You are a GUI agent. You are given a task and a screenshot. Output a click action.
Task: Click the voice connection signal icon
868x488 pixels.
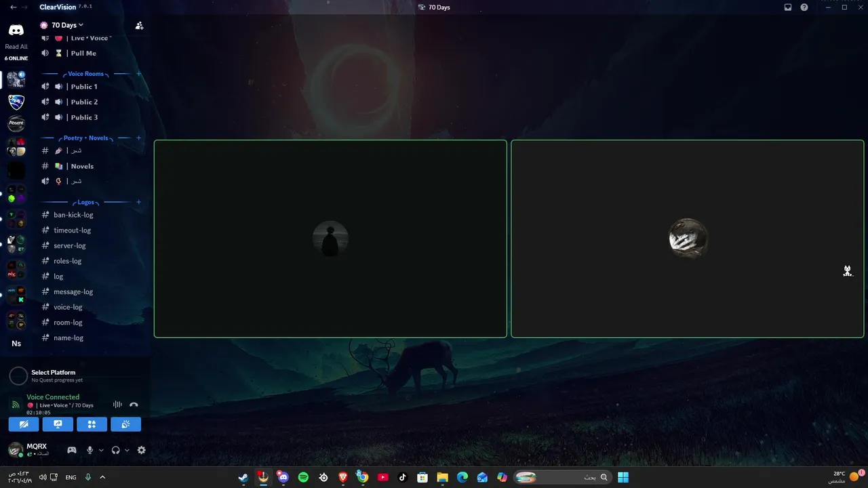(x=16, y=405)
